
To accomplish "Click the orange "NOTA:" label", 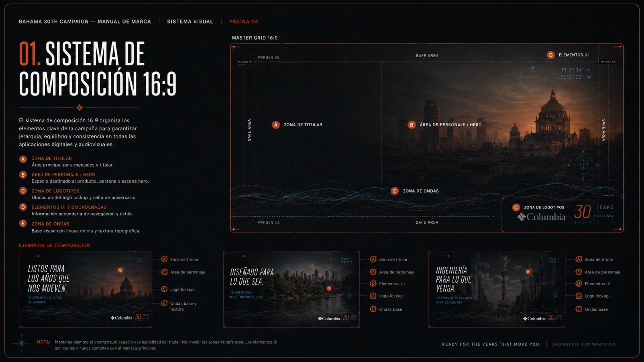I will pos(44,342).
